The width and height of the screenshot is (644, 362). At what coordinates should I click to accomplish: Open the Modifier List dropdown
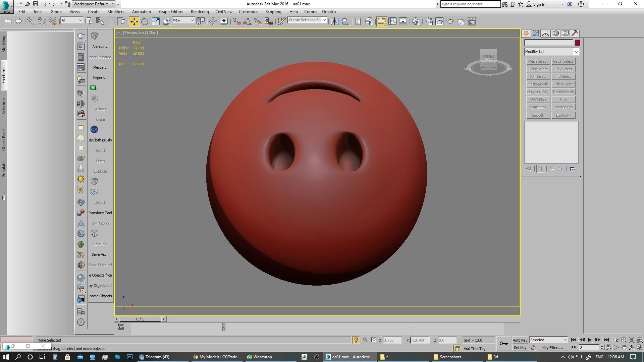point(551,52)
